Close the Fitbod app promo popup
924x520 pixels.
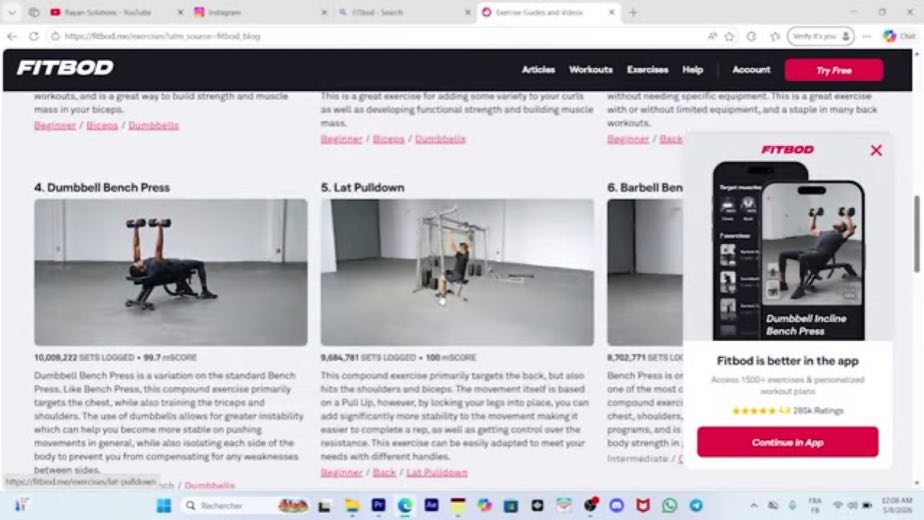[x=876, y=150]
